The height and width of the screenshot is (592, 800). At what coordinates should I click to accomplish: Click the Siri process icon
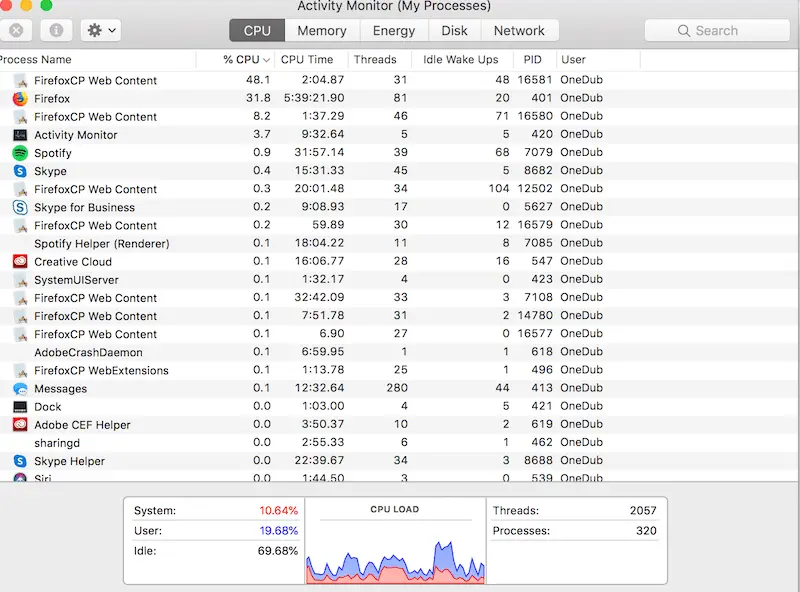(20, 478)
